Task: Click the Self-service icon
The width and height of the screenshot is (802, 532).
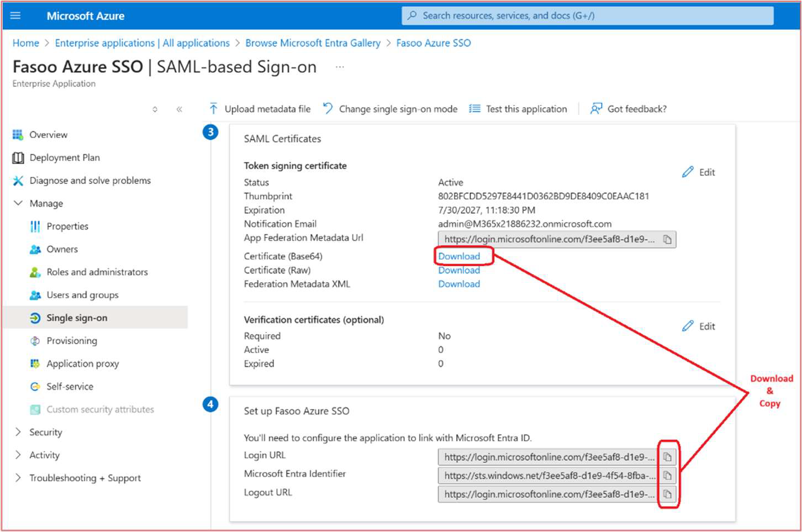Action: point(35,387)
